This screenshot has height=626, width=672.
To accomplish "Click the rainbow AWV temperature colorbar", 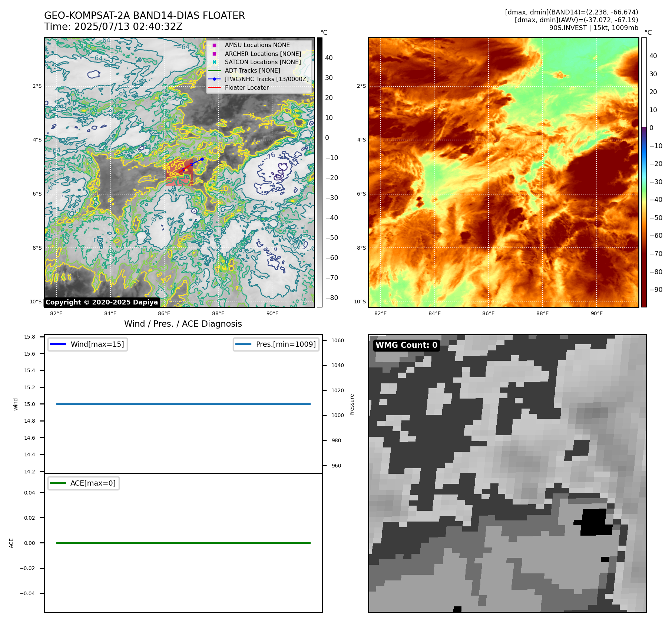I will [x=644, y=172].
